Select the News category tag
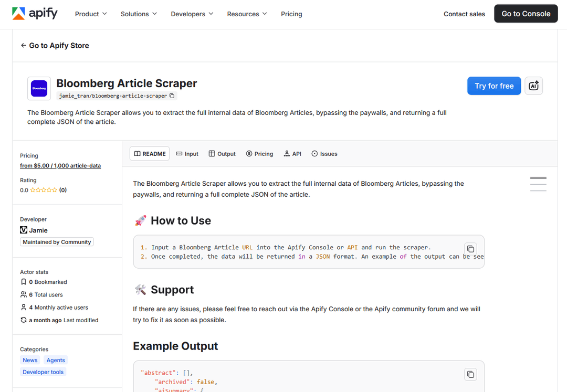Image resolution: width=567 pixels, height=392 pixels. 30,360
